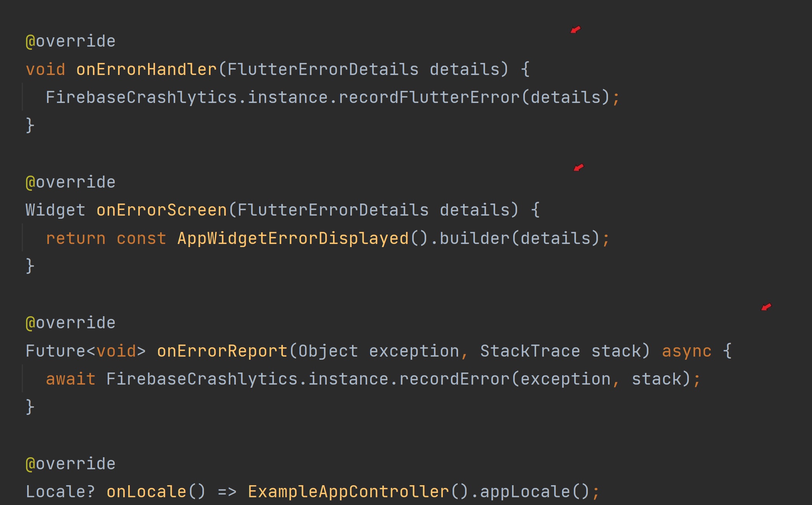Click the await keyword inside onErrorReport
Image resolution: width=812 pixels, height=505 pixels.
(x=70, y=378)
